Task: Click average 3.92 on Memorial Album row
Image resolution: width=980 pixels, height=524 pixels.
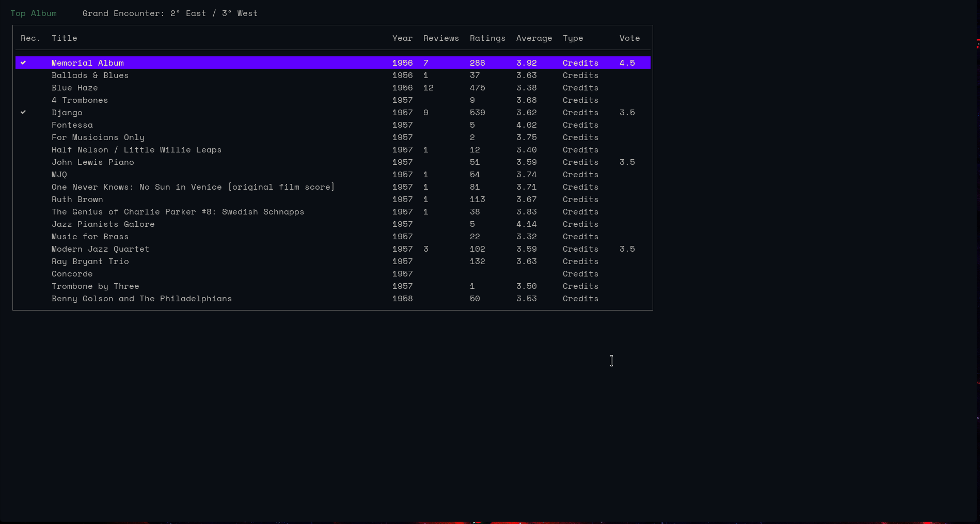Action: pos(527,63)
